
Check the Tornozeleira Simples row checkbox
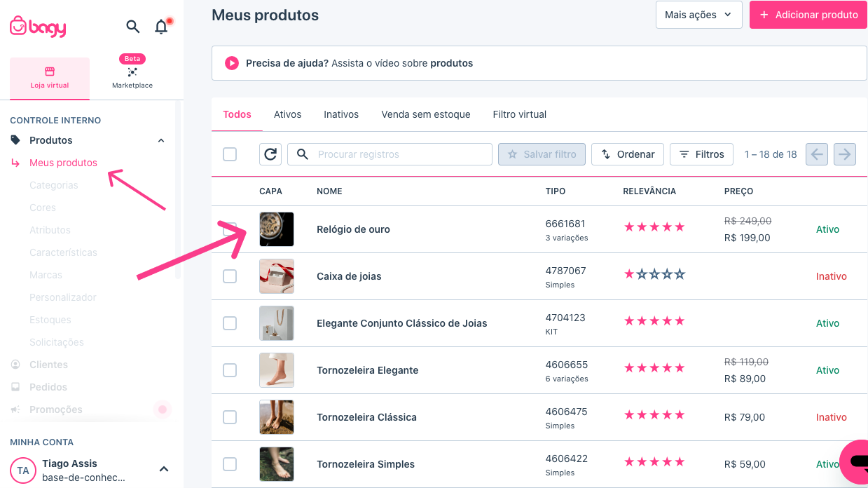(230, 464)
